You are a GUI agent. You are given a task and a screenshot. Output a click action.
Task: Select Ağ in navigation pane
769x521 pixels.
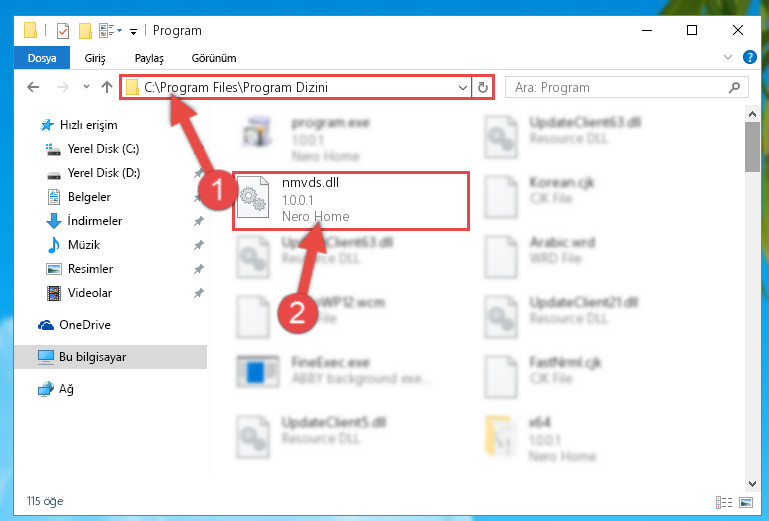[55, 389]
